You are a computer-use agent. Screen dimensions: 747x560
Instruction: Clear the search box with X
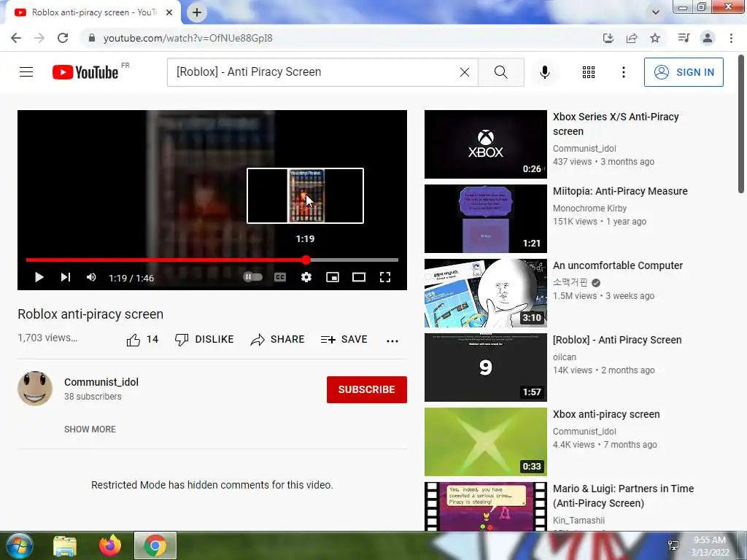(x=465, y=72)
